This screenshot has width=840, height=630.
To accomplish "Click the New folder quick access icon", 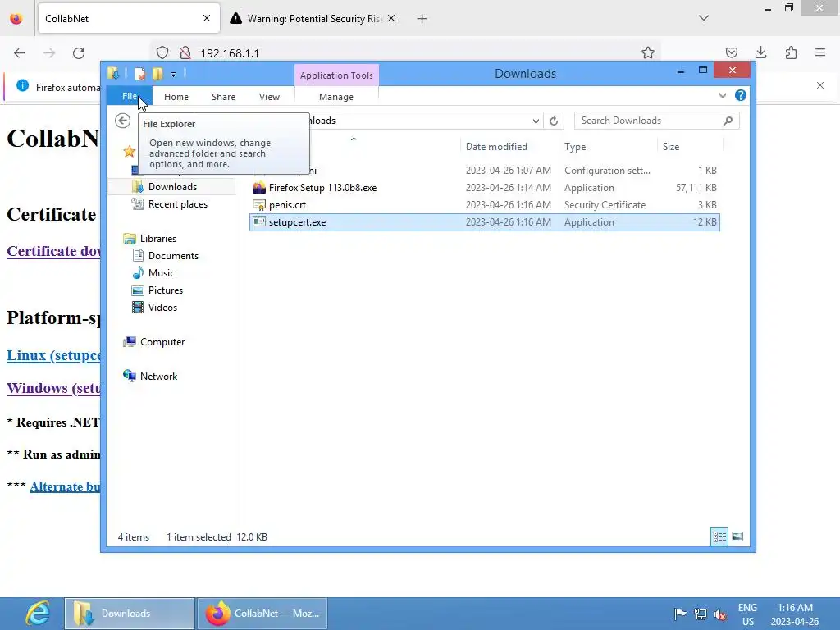I will point(157,73).
